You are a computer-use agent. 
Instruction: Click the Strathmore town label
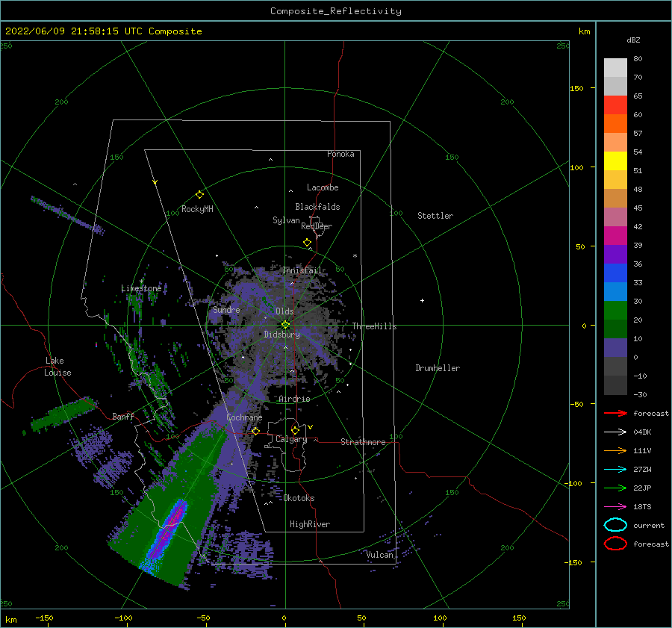[x=363, y=442]
